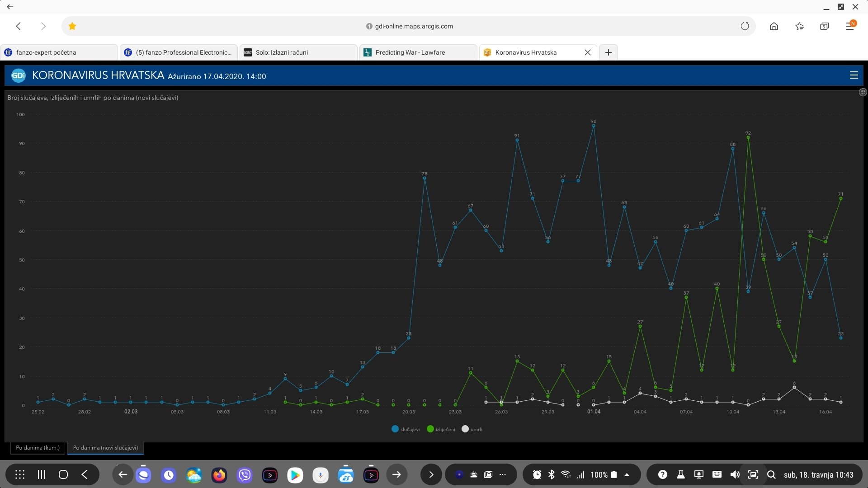Expand the chart to full screen
The image size is (868, 488).
click(x=863, y=93)
